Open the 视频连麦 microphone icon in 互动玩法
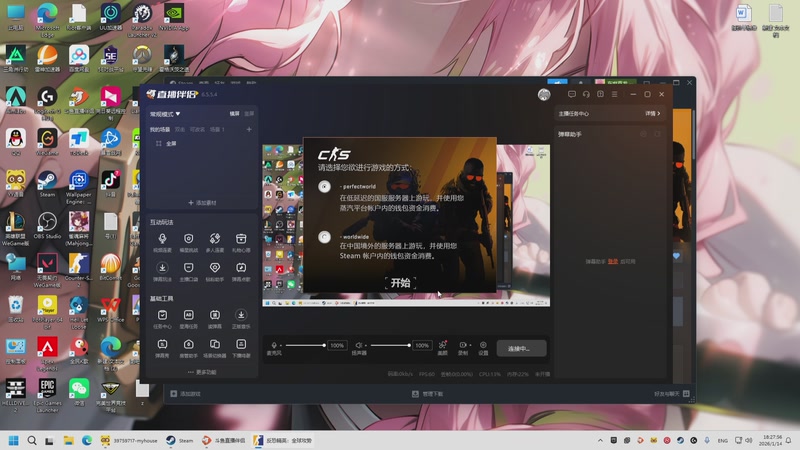This screenshot has height=450, width=800. (162, 239)
